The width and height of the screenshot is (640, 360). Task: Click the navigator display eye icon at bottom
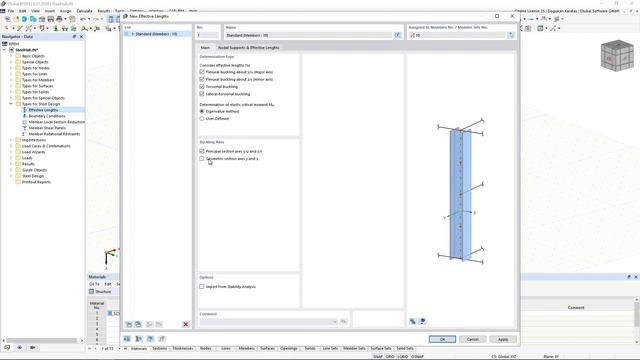point(20,347)
